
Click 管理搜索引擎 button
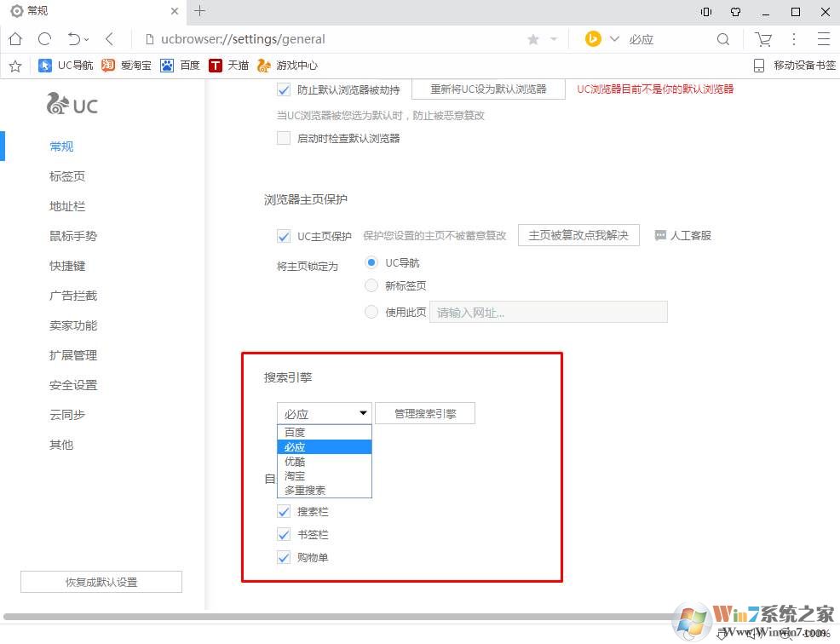tap(425, 414)
